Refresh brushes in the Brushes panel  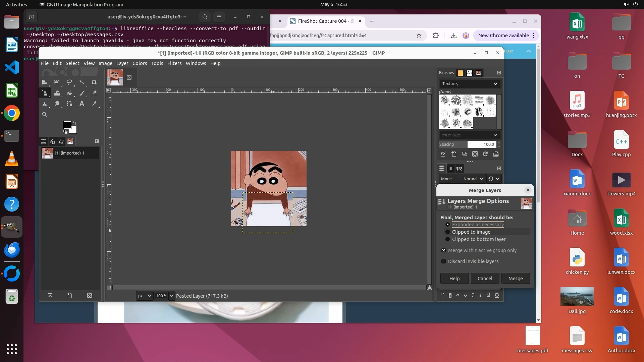[485, 154]
